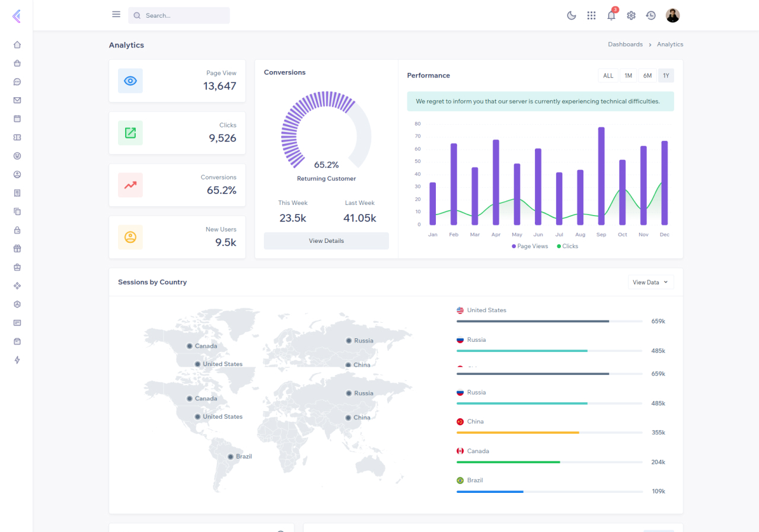Click the Page View eye icon

point(130,81)
